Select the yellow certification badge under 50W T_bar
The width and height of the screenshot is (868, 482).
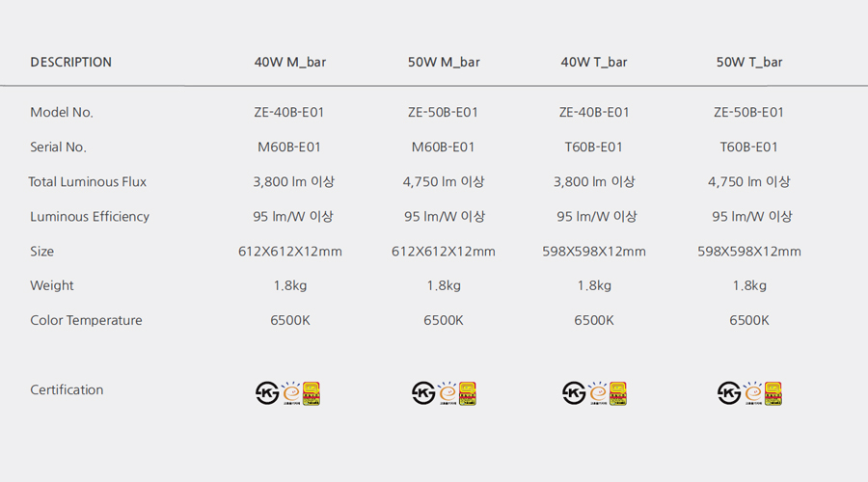tap(773, 393)
